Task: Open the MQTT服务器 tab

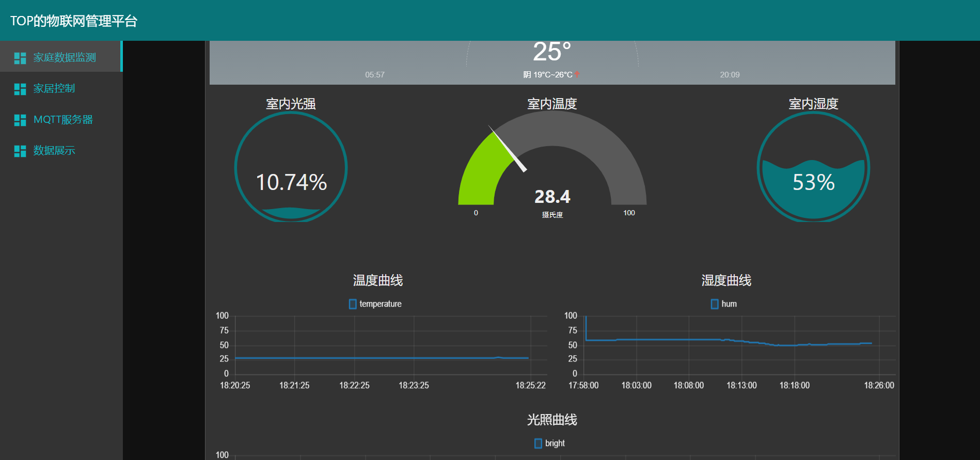Action: pyautogui.click(x=61, y=118)
